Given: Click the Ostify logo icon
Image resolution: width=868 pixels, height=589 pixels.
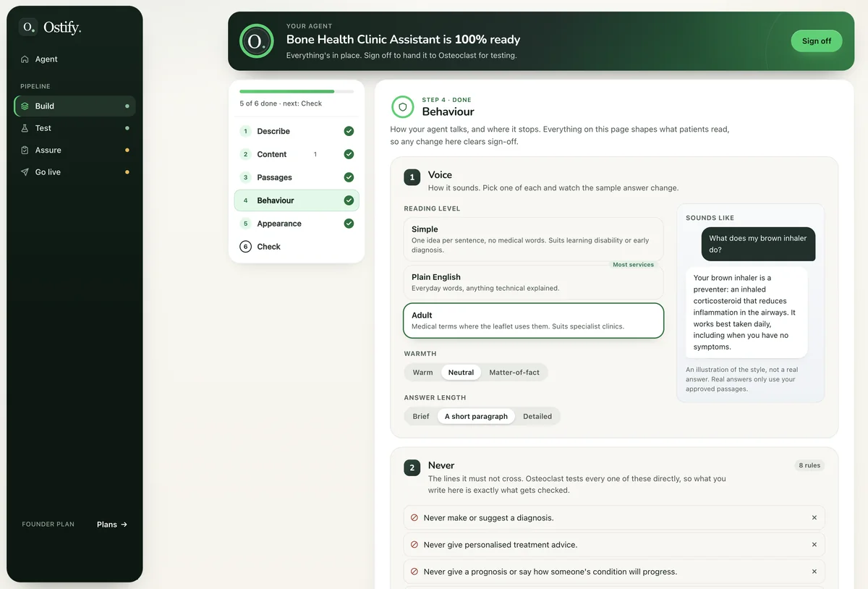Looking at the screenshot, I should (28, 27).
